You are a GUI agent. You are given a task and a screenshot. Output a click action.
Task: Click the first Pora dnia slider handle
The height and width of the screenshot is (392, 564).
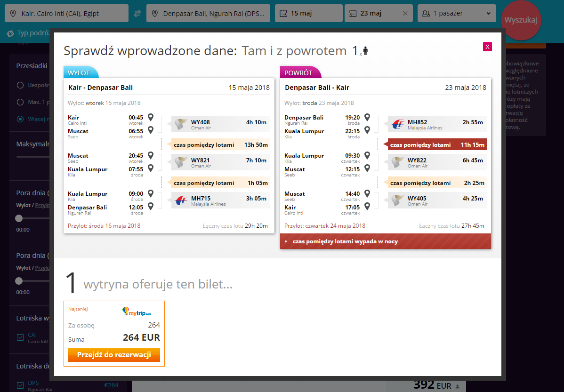[x=19, y=218]
